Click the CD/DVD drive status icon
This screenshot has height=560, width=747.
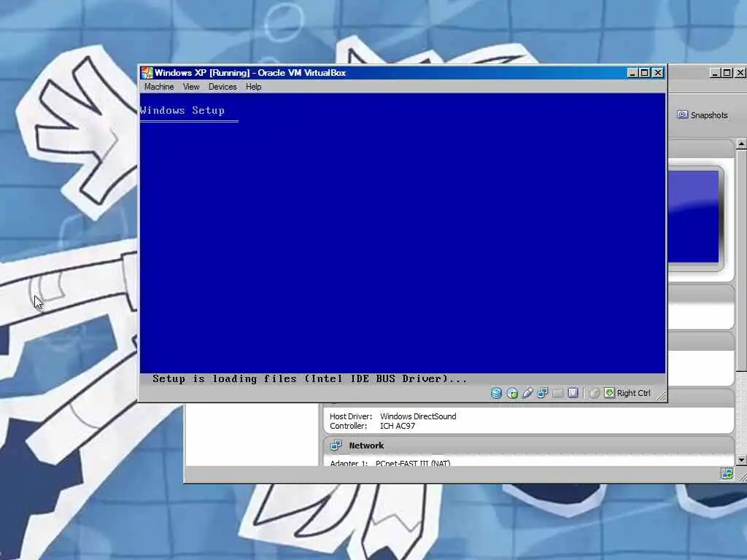click(x=512, y=393)
